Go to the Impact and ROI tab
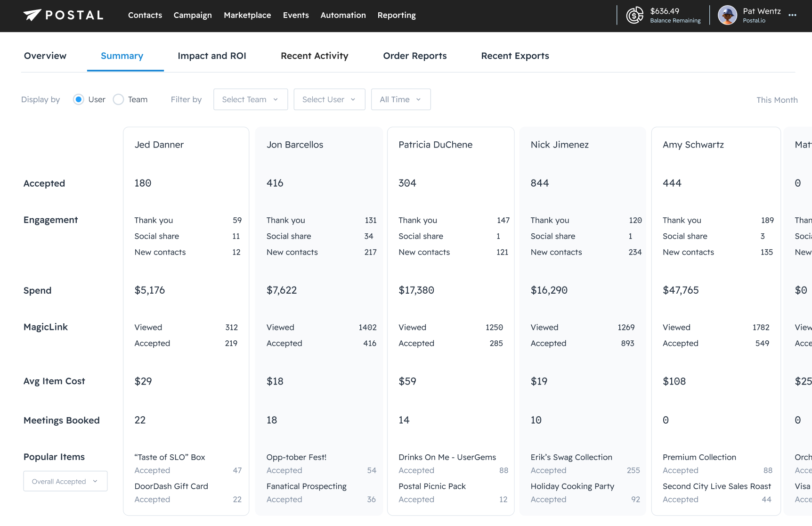812x526 pixels. [211, 56]
